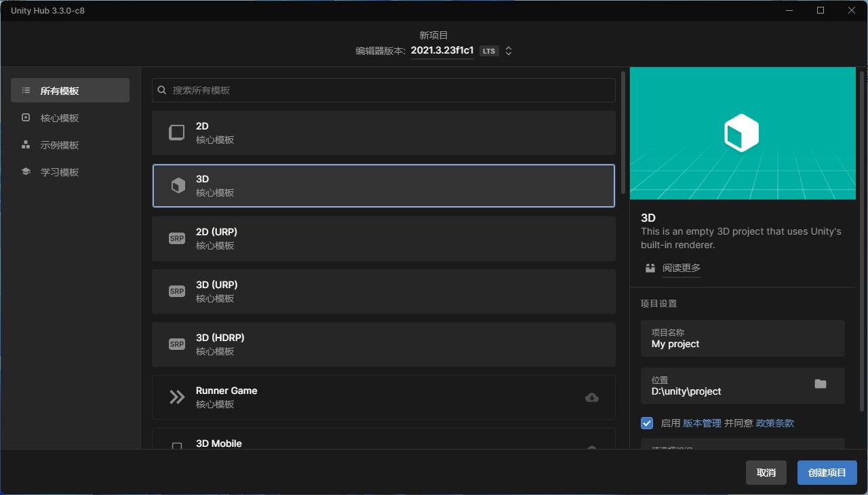Open the editor version selector arrows

click(x=509, y=51)
